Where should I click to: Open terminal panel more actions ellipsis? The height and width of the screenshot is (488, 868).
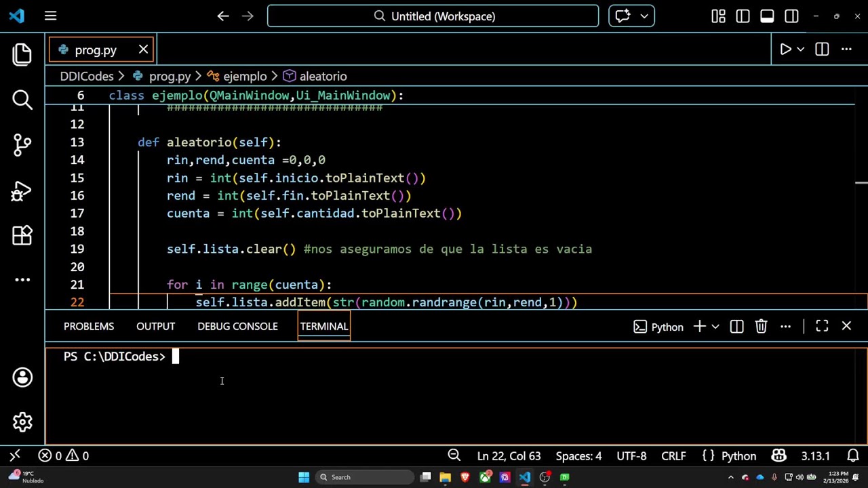tap(785, 327)
